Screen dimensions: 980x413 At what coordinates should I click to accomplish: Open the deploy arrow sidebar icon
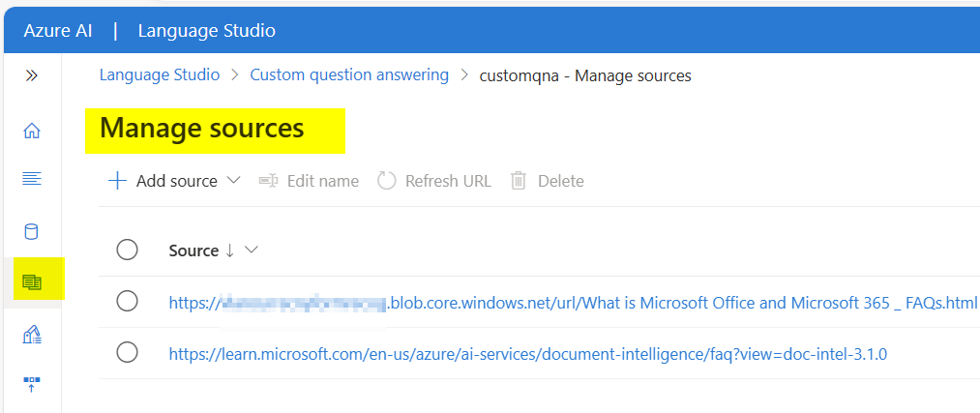pos(32,384)
